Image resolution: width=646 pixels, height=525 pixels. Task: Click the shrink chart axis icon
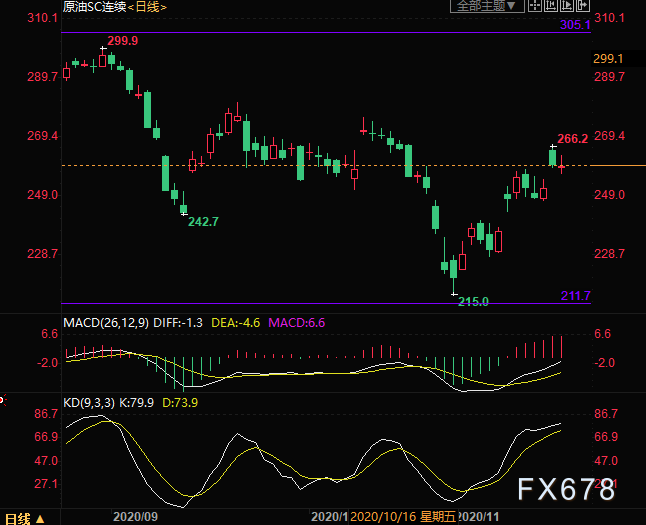coord(551,6)
